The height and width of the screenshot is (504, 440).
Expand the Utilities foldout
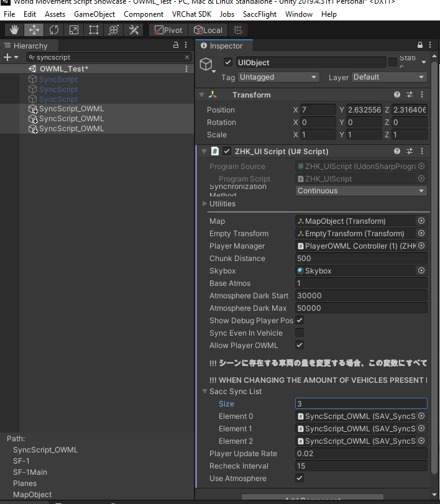click(204, 203)
